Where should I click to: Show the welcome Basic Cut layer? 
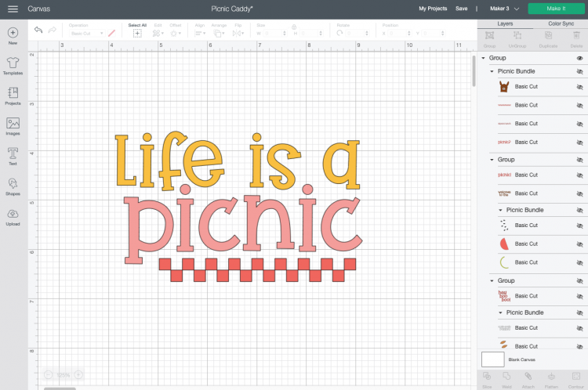pos(579,193)
